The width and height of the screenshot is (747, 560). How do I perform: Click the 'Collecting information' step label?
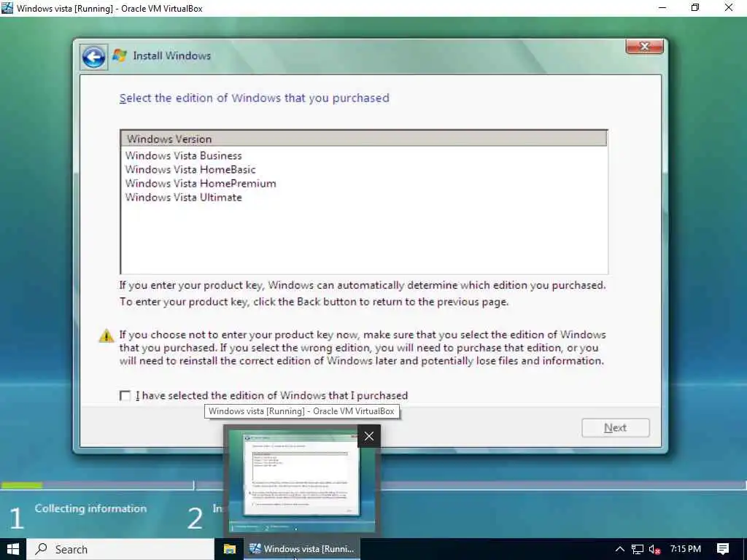[90, 508]
